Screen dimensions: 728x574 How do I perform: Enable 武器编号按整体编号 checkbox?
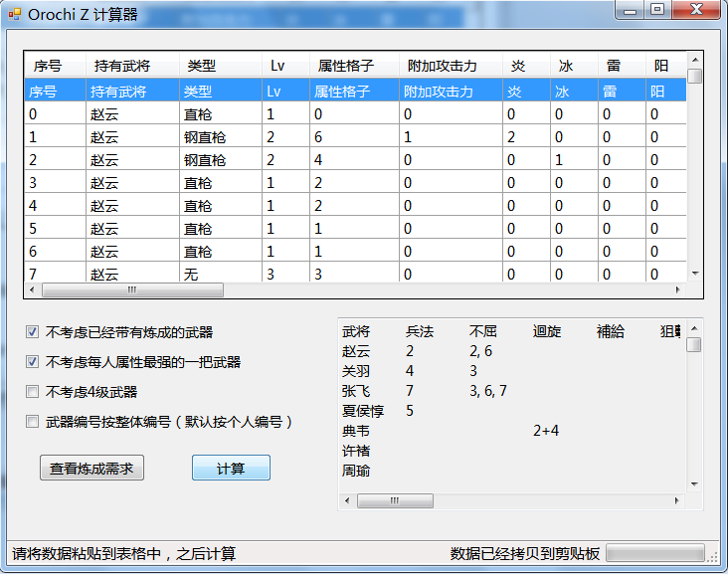pos(33,422)
